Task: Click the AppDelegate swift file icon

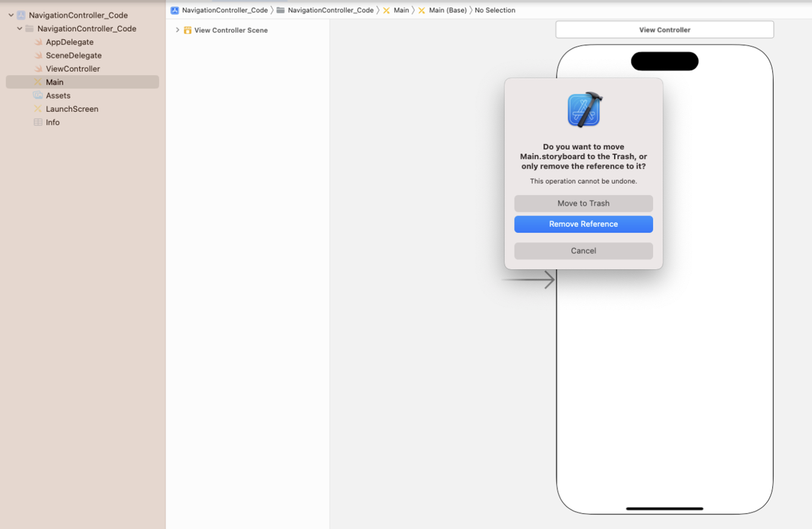Action: point(38,42)
